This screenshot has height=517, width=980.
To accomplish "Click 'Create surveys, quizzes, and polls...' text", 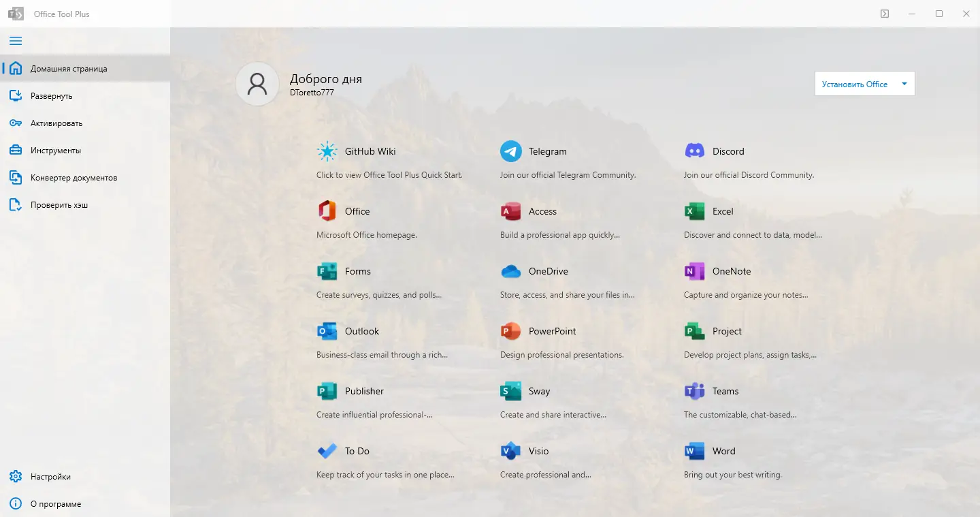I will point(379,295).
